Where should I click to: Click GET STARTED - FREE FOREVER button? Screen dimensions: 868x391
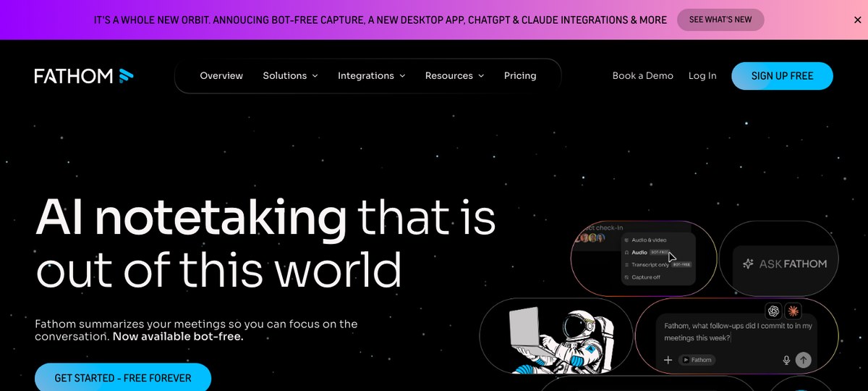(x=123, y=378)
